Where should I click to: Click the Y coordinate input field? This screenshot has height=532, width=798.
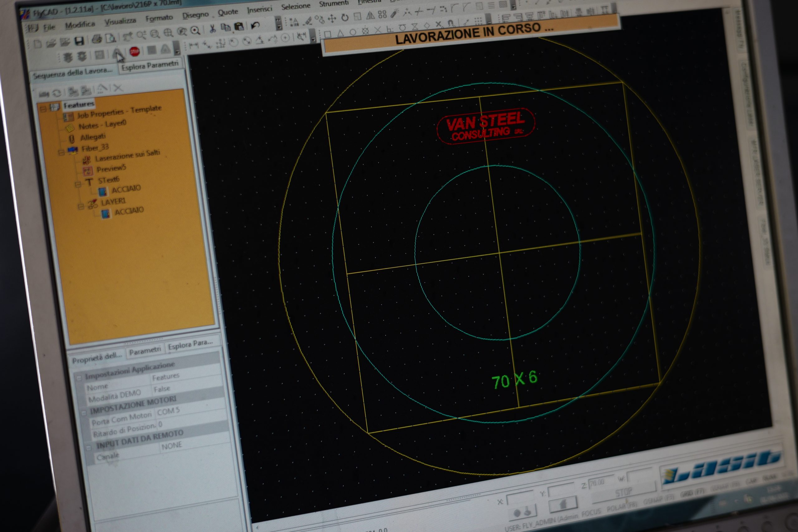click(561, 490)
